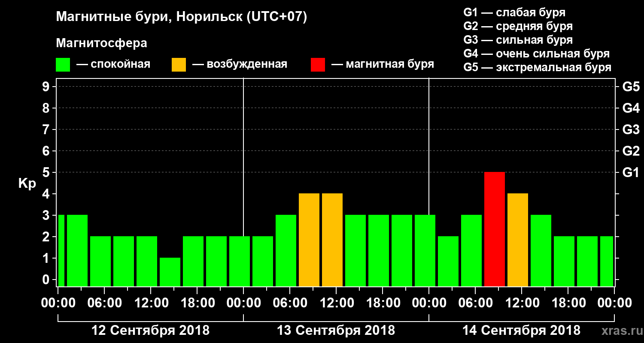644x343 pixels.
Task: Select orange bar starting 07:00 on 13 September
Action: (x=309, y=240)
